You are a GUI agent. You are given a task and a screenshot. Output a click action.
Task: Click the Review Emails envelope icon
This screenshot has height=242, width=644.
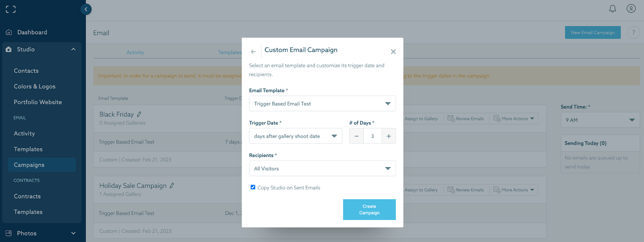tap(451, 118)
